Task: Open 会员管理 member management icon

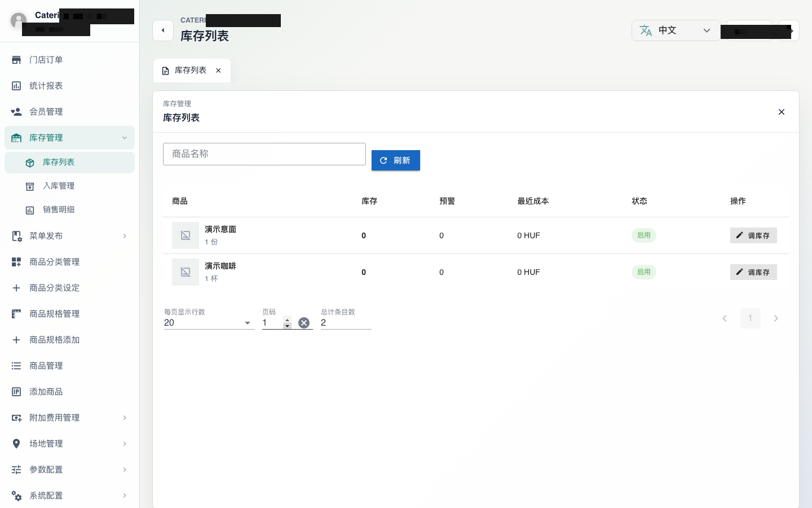Action: pyautogui.click(x=16, y=112)
